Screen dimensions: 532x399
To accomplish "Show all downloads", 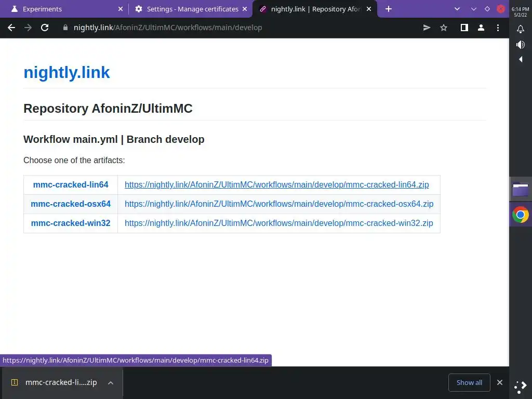I will [469, 383].
